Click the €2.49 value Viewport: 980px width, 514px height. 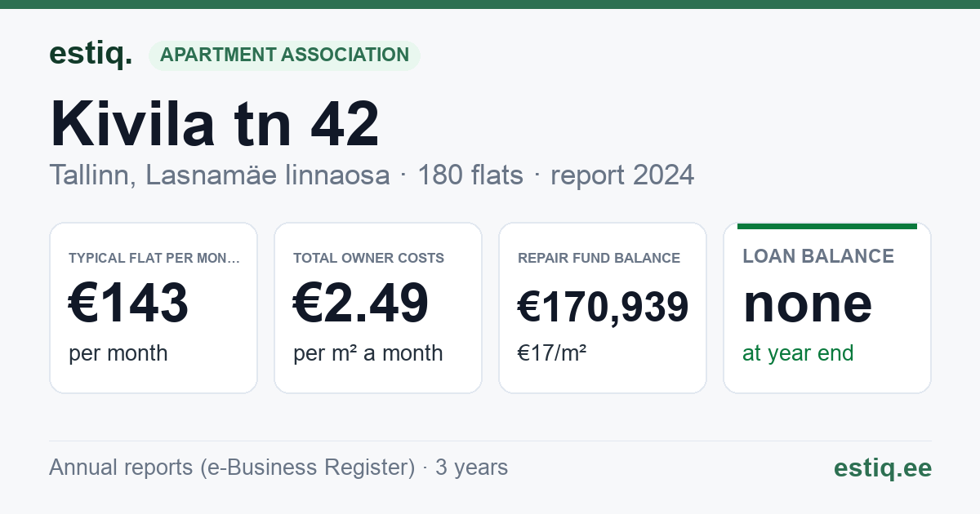361,303
